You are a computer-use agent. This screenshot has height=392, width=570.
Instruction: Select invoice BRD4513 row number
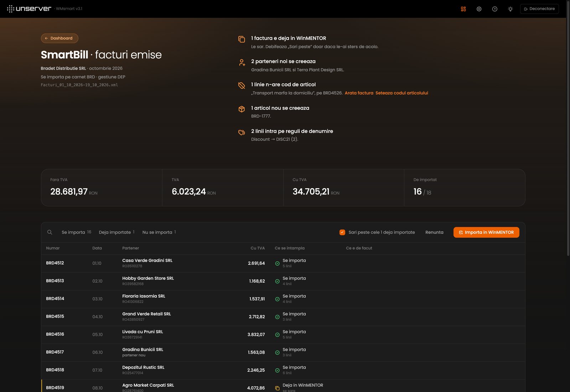click(55, 281)
